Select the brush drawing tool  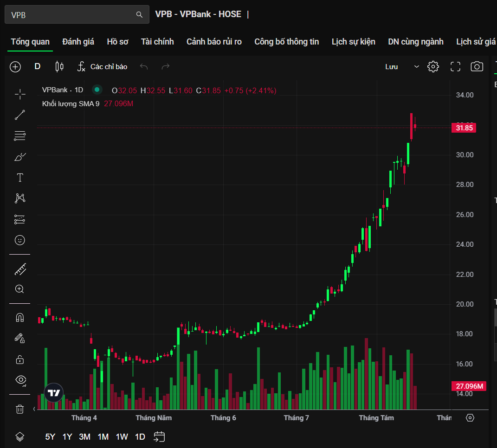(20, 157)
